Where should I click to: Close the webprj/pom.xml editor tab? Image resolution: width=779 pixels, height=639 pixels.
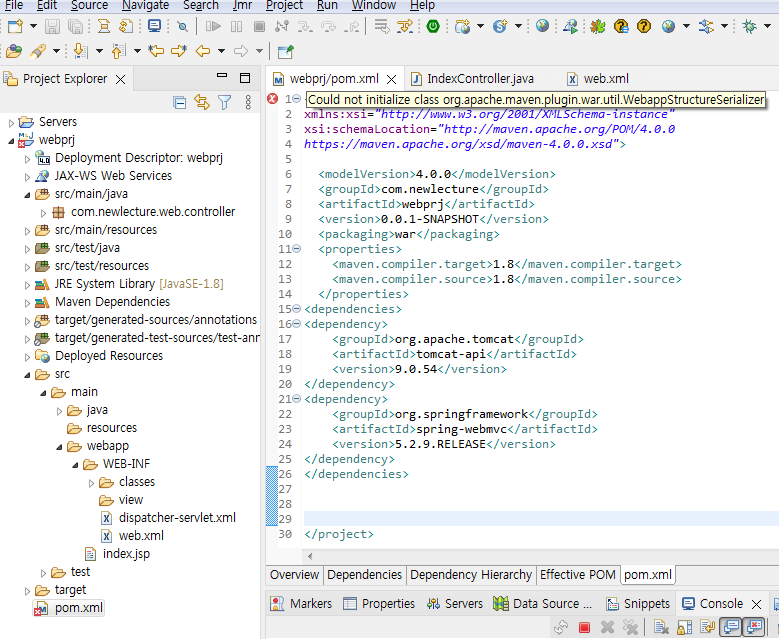click(x=391, y=80)
